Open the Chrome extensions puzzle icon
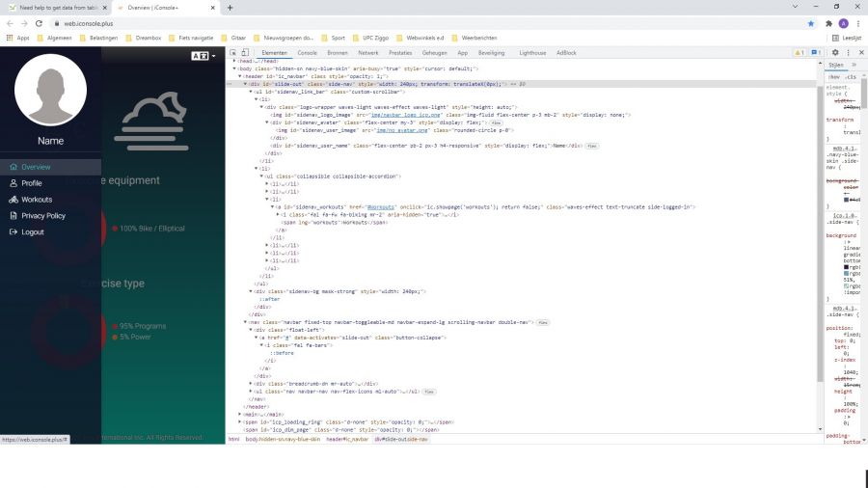The image size is (868, 488). point(828,23)
